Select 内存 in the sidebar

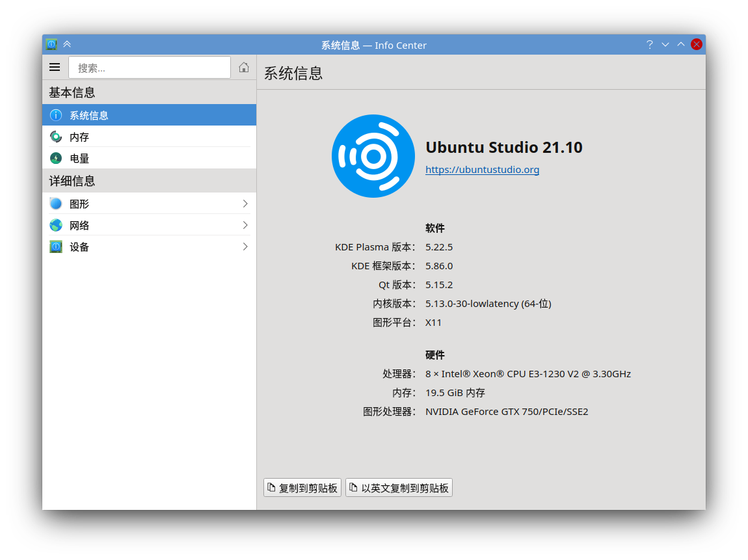[x=150, y=137]
